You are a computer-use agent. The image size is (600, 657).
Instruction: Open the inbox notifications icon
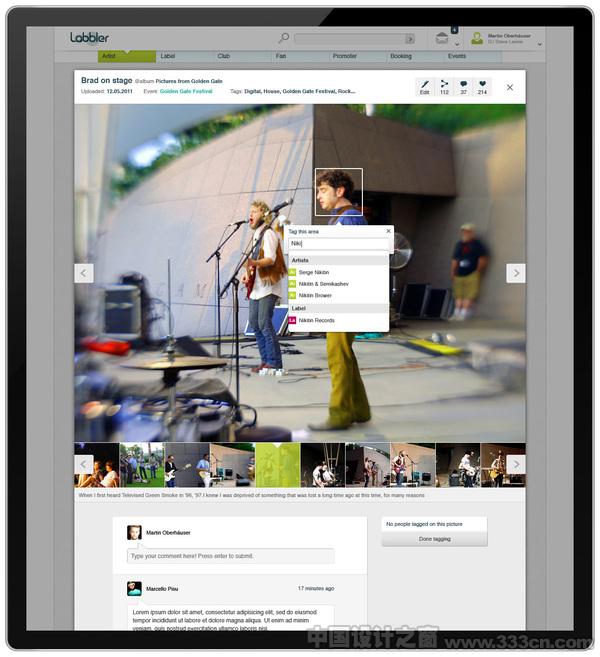point(442,38)
